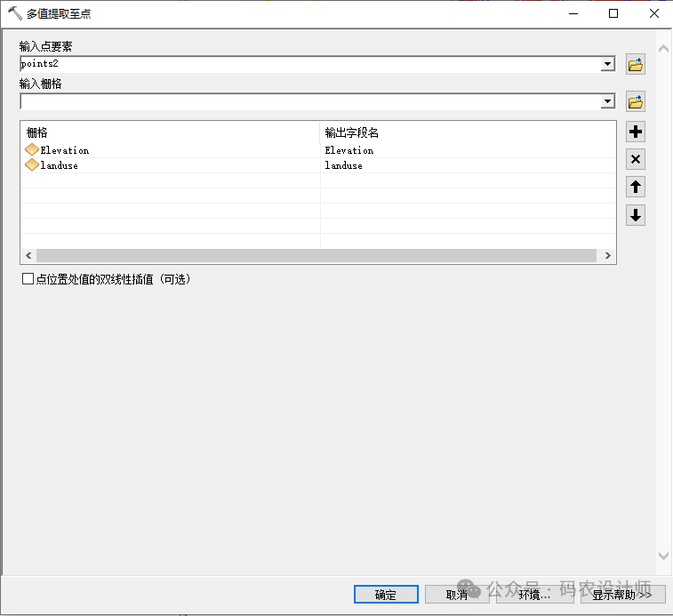Click the input raster text field
Viewport: 673px width, 616px height.
pos(309,101)
